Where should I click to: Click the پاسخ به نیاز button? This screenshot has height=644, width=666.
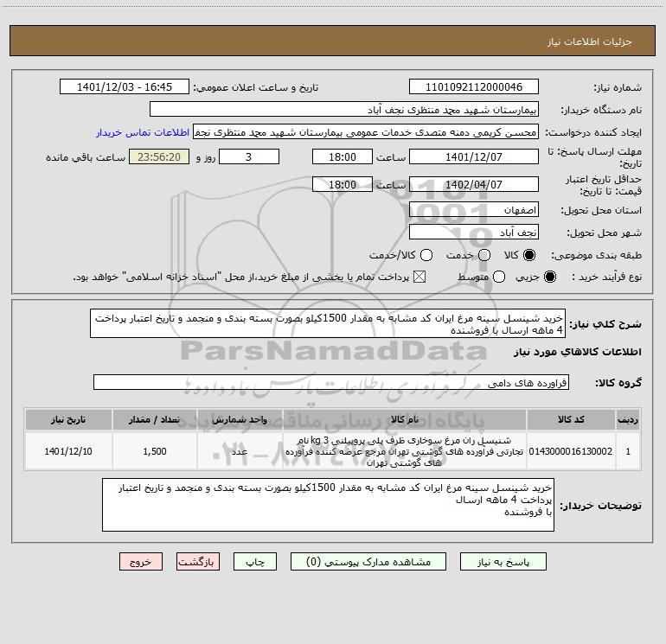pos(503,562)
